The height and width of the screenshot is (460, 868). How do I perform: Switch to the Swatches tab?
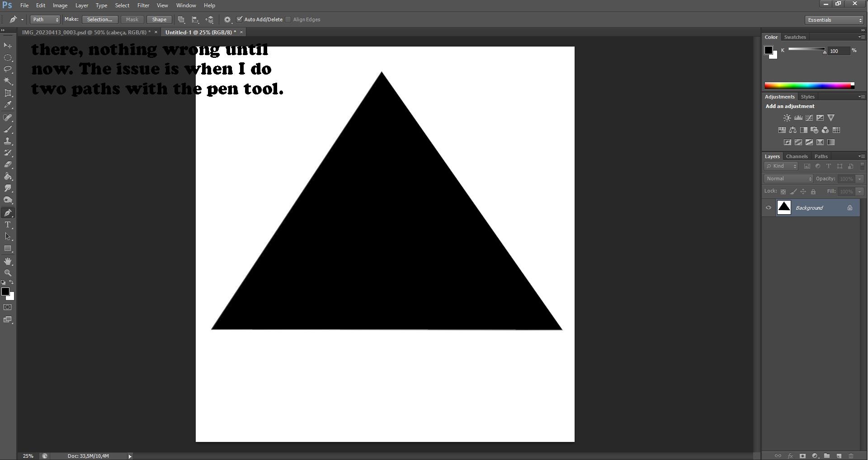pyautogui.click(x=795, y=37)
